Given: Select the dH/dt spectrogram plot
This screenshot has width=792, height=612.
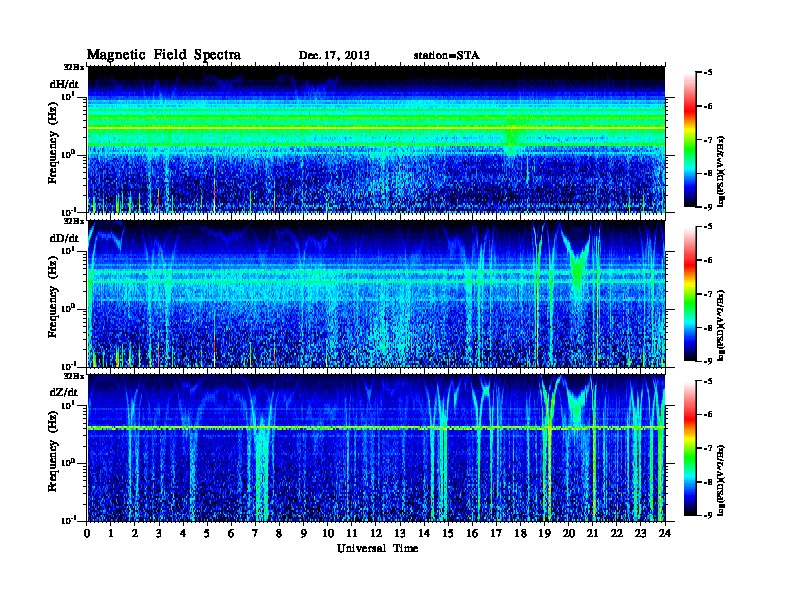Looking at the screenshot, I should tap(376, 139).
